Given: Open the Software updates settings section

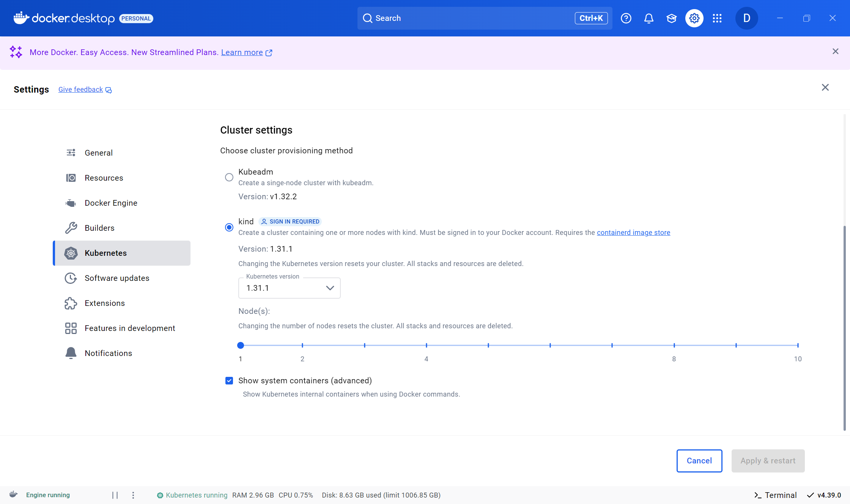Looking at the screenshot, I should point(122,278).
